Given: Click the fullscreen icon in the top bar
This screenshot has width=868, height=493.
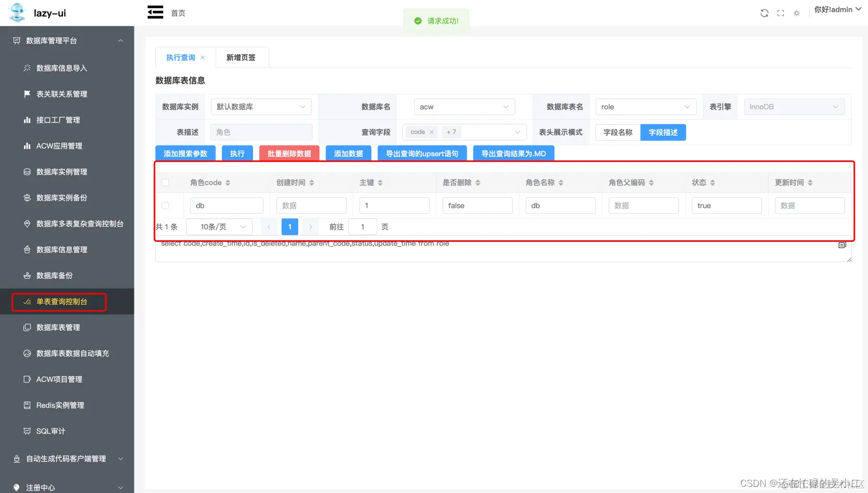Looking at the screenshot, I should 780,12.
